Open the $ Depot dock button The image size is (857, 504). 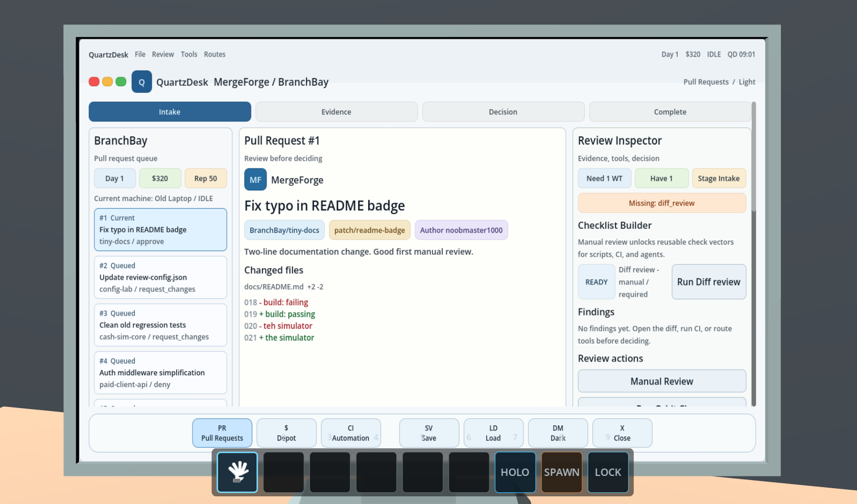(x=287, y=433)
